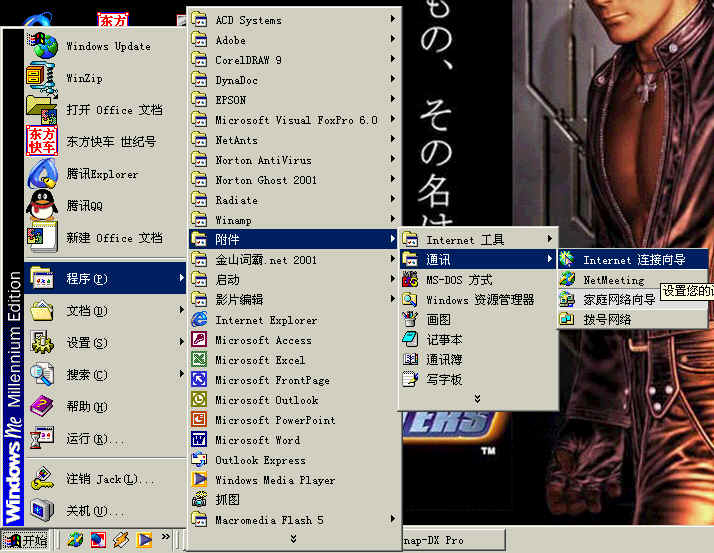This screenshot has height=553, width=714.
Task: Open the 启动 folder entry
Action: click(x=294, y=280)
